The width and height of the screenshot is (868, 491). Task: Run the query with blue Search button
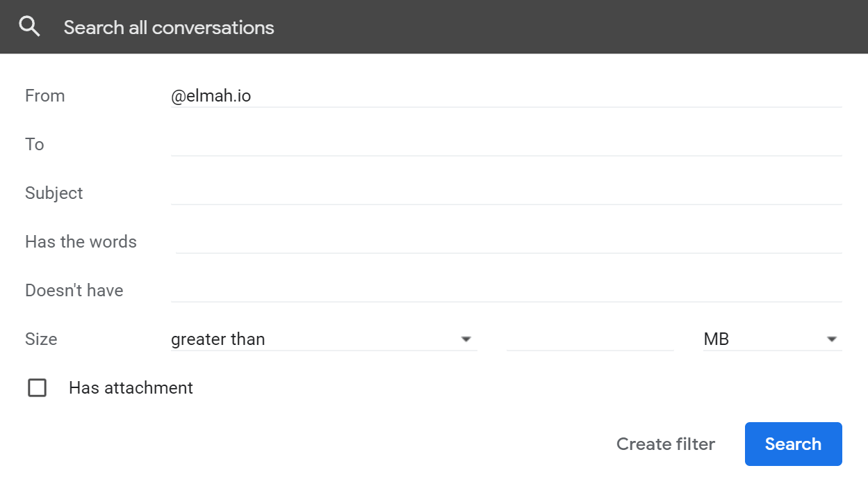[793, 444]
